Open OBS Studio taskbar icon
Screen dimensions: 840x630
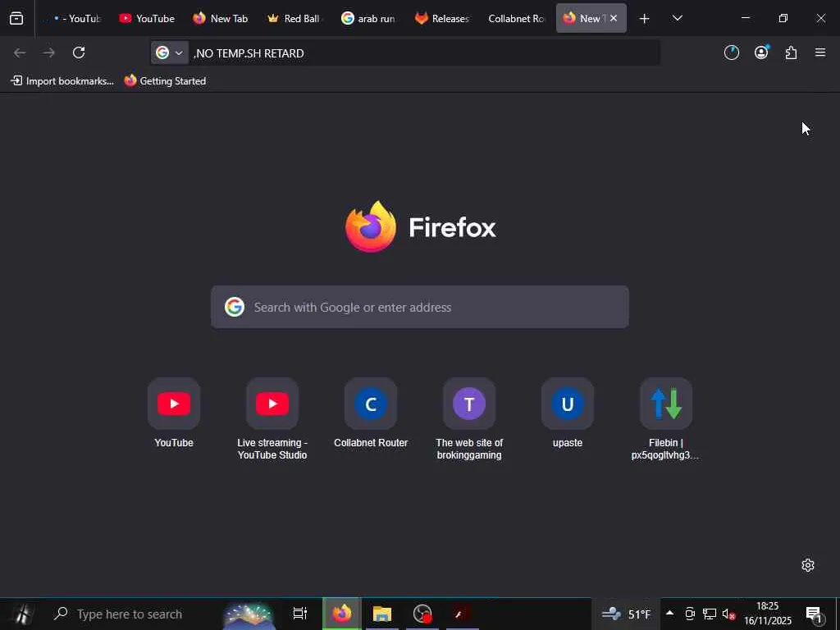point(422,614)
